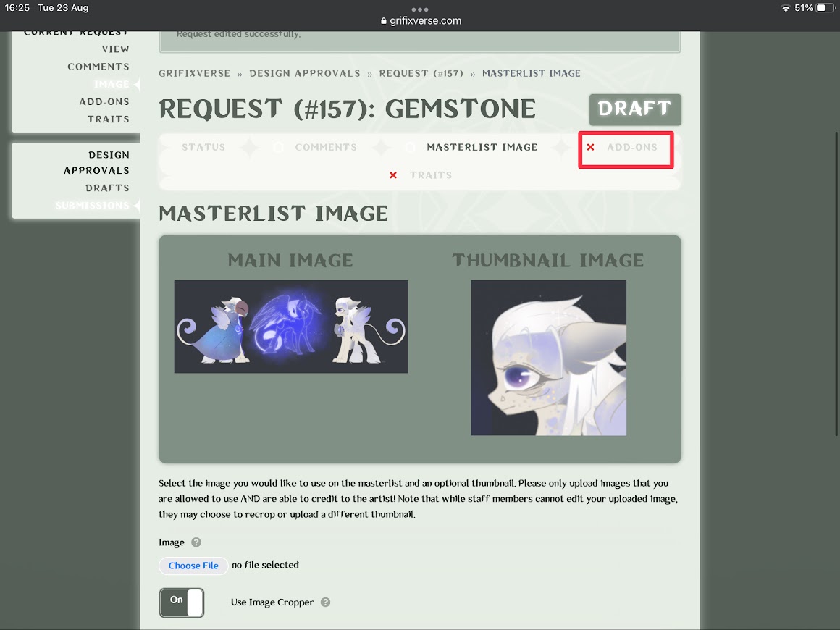Image resolution: width=840 pixels, height=630 pixels.
Task: Switch to the Comments tab
Action: click(325, 147)
